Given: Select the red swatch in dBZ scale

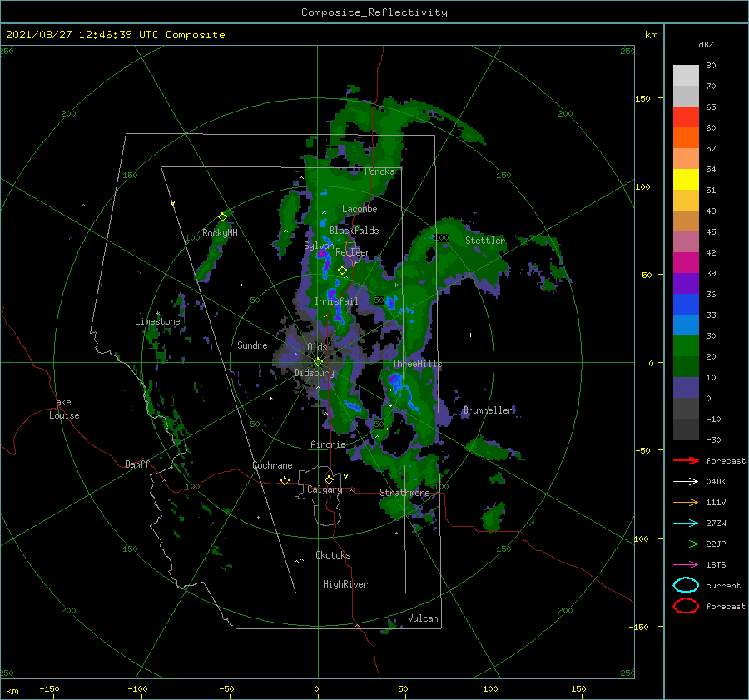Looking at the screenshot, I should click(x=686, y=117).
